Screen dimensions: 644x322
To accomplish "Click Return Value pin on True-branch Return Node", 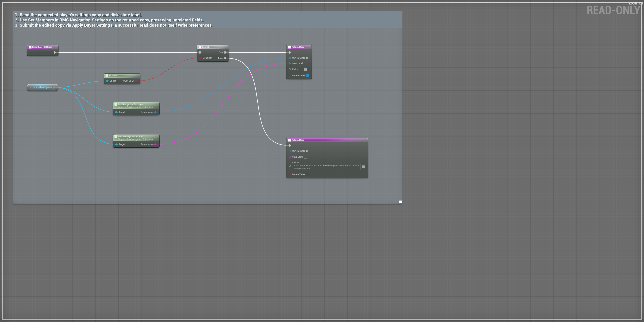I will click(290, 75).
